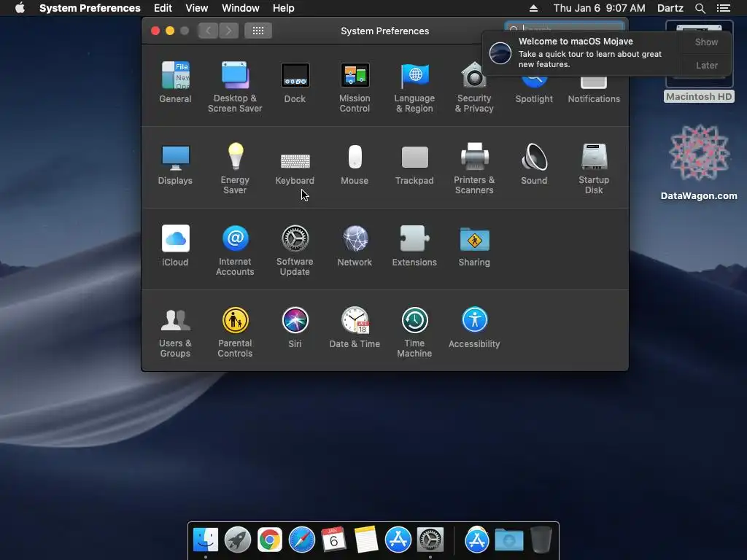The width and height of the screenshot is (747, 560).
Task: Click the date and time in menu bar
Action: click(600, 8)
